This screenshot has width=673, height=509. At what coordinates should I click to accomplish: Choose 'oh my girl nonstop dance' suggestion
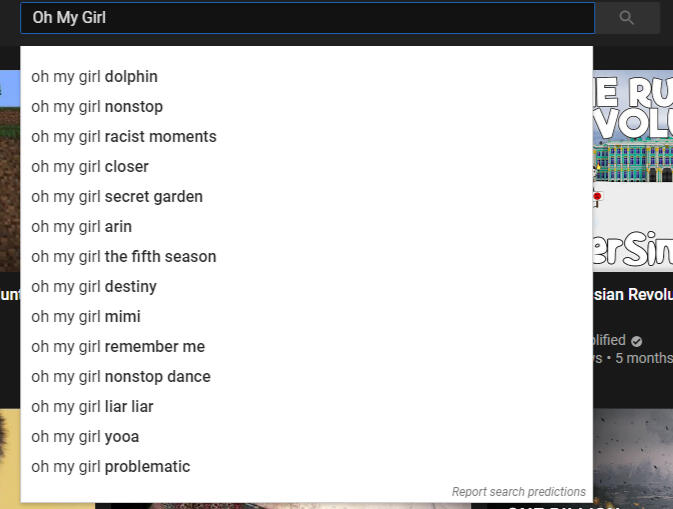click(x=121, y=377)
